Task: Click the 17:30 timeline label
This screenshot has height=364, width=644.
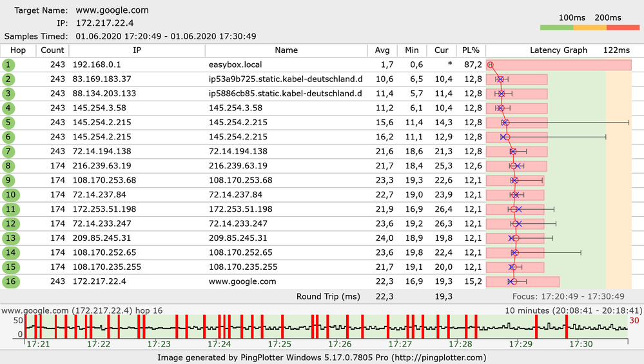Action: (x=581, y=344)
